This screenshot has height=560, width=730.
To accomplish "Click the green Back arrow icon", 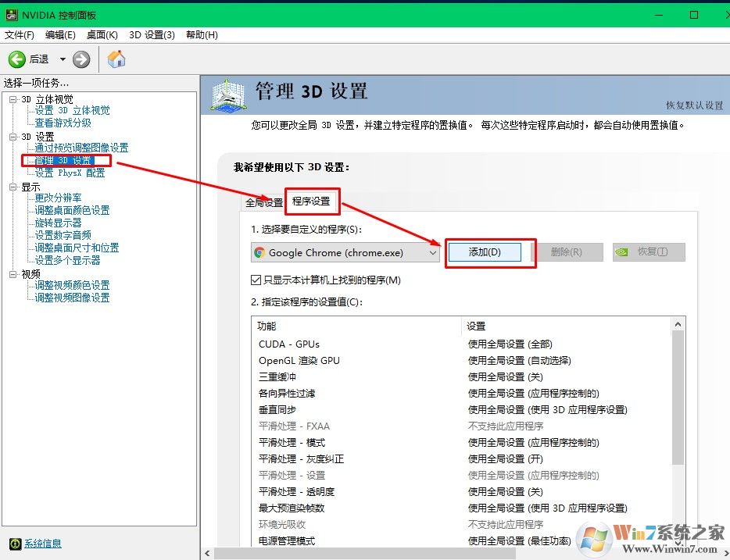I will click(17, 59).
